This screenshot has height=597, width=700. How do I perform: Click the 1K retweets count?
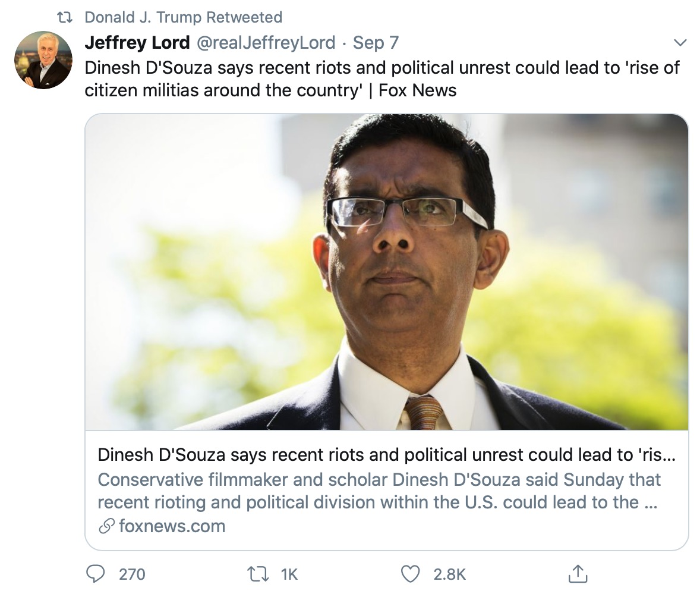288,574
